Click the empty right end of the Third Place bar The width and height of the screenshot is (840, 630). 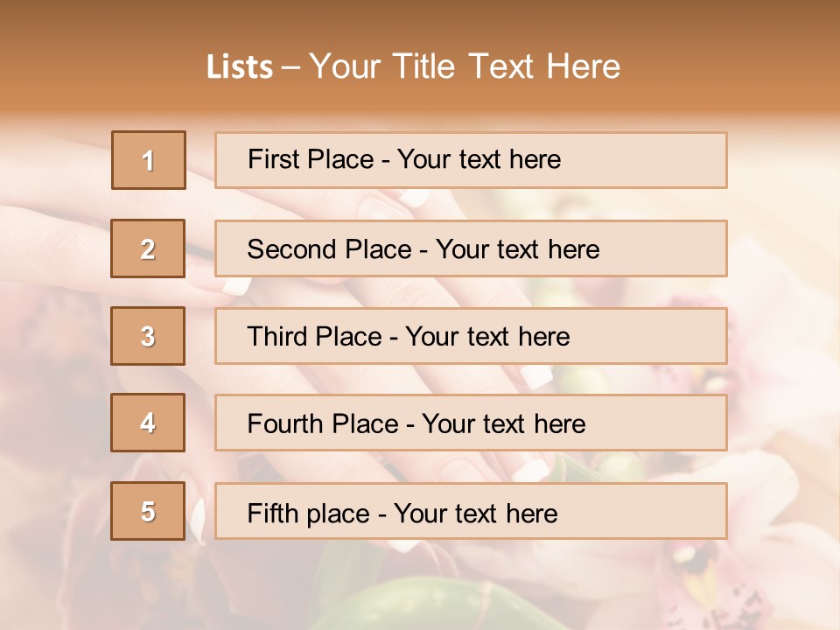tap(656, 337)
